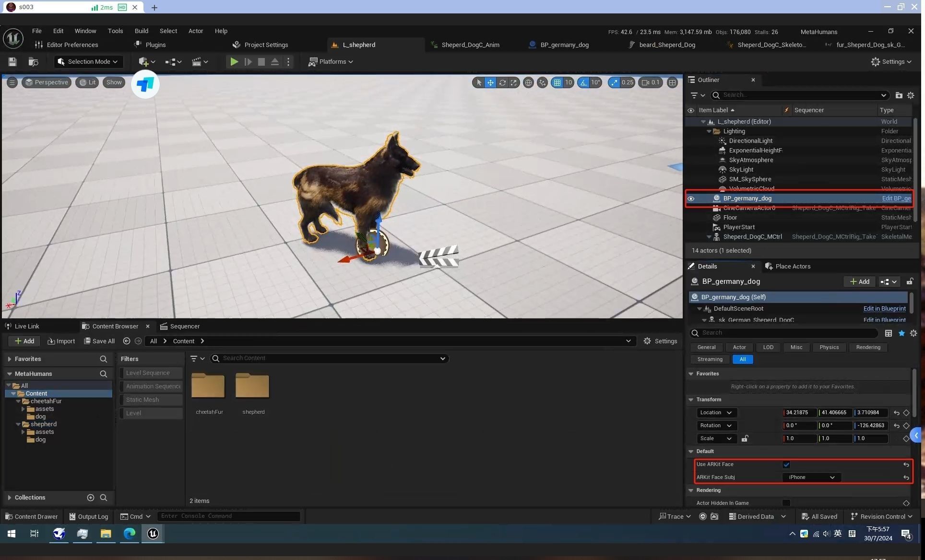Toggle scale snapping icon
This screenshot has height=560, width=925.
coord(614,82)
